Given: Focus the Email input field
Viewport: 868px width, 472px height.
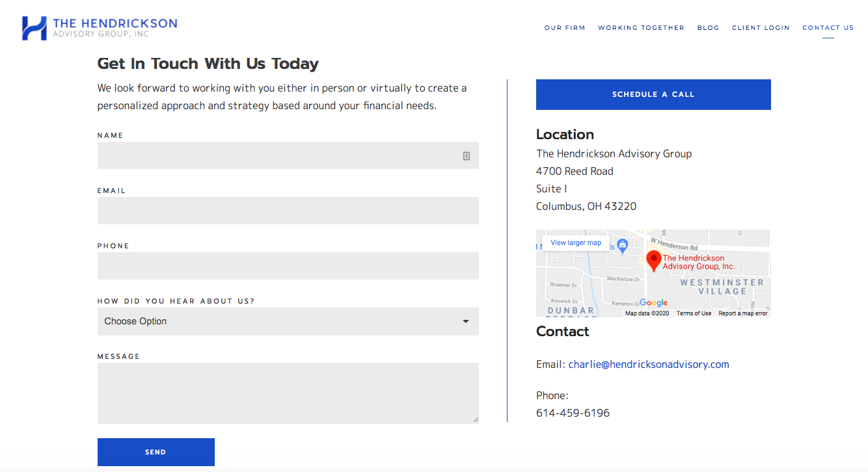Looking at the screenshot, I should [x=288, y=211].
